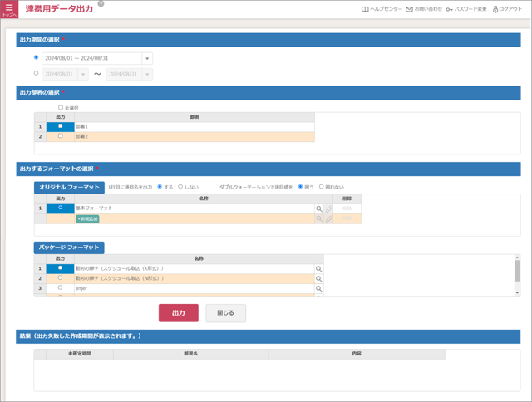Preview 基本フォーマット with the magnifier icon
Image resolution: width=532 pixels, height=402 pixels.
click(x=318, y=208)
